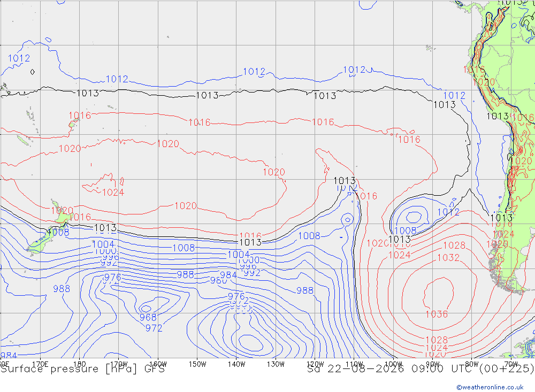Click the 140W longitude label
Viewport: 535px width, 392px height.
pyautogui.click(x=237, y=364)
